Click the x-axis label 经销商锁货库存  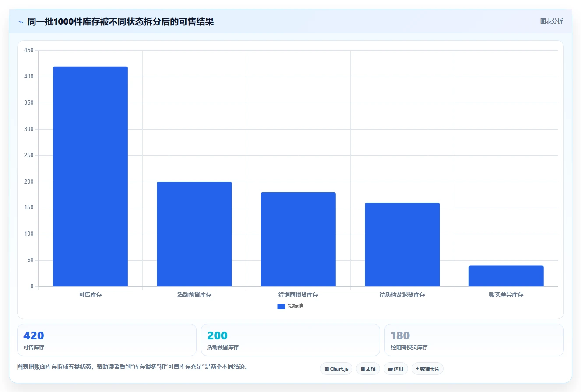[298, 295]
